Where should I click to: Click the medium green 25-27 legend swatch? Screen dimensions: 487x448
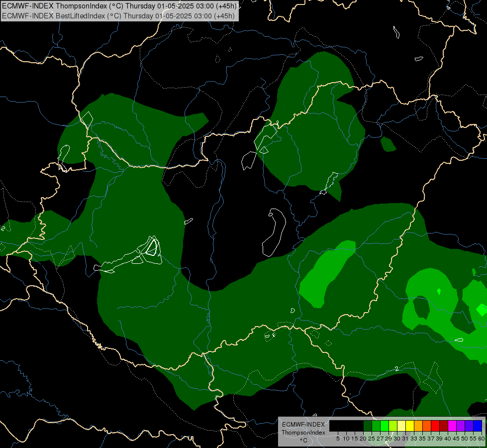pyautogui.click(x=376, y=426)
